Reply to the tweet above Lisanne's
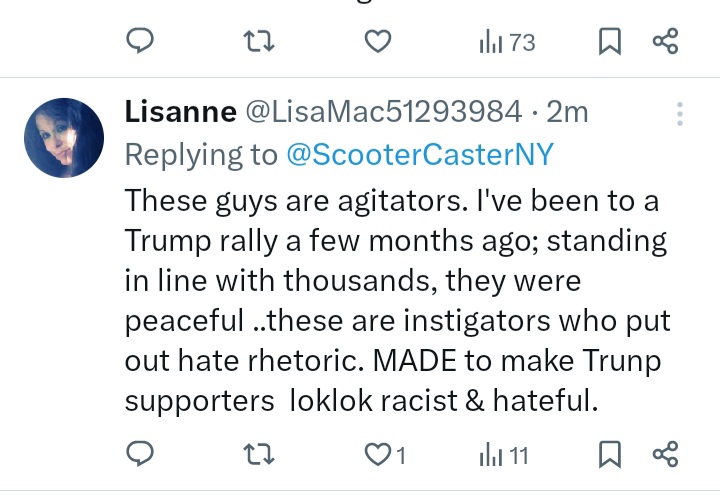Image resolution: width=720 pixels, height=499 pixels. [139, 42]
